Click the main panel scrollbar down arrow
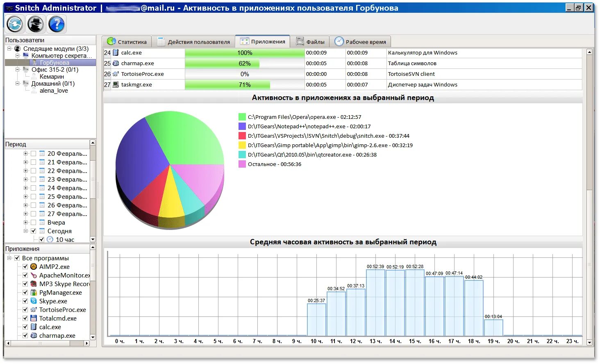The width and height of the screenshot is (600, 364). (x=589, y=342)
